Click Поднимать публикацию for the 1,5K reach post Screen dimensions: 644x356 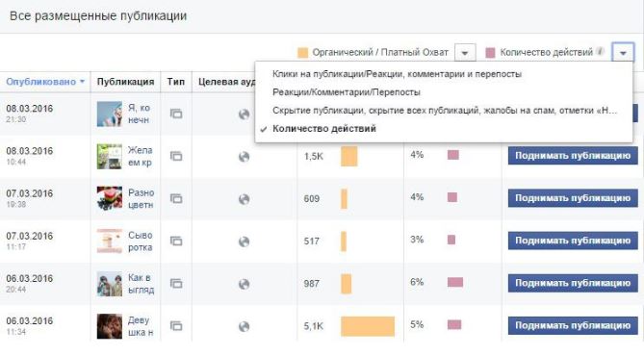pyautogui.click(x=573, y=156)
